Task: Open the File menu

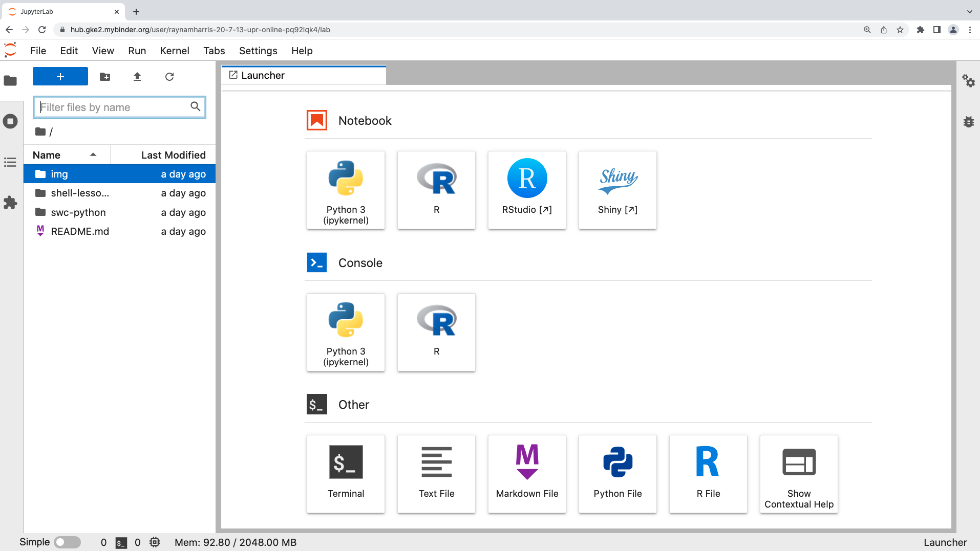Action: point(38,51)
